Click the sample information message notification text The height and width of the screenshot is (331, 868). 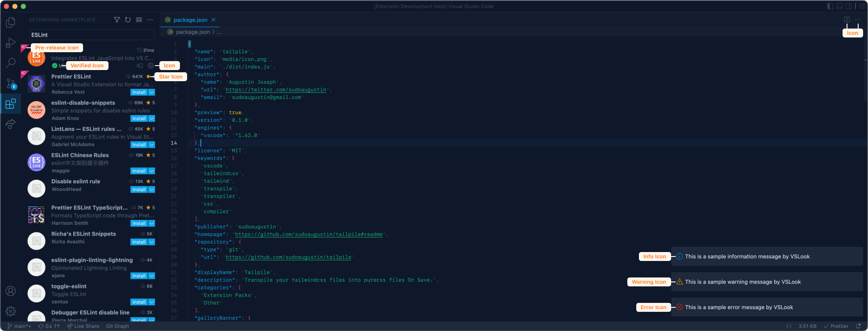pyautogui.click(x=747, y=257)
